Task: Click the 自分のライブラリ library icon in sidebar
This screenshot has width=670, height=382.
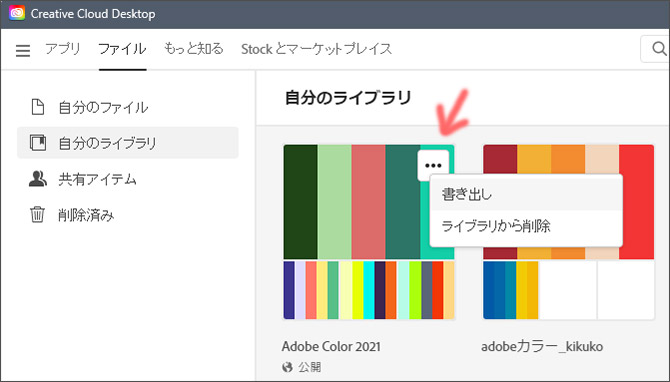Action: pos(38,143)
